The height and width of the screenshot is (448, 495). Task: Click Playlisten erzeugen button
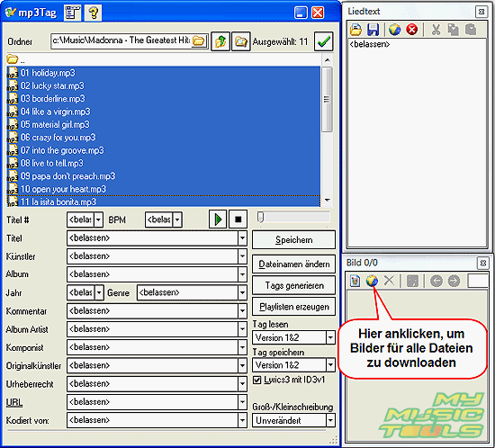coord(293,307)
